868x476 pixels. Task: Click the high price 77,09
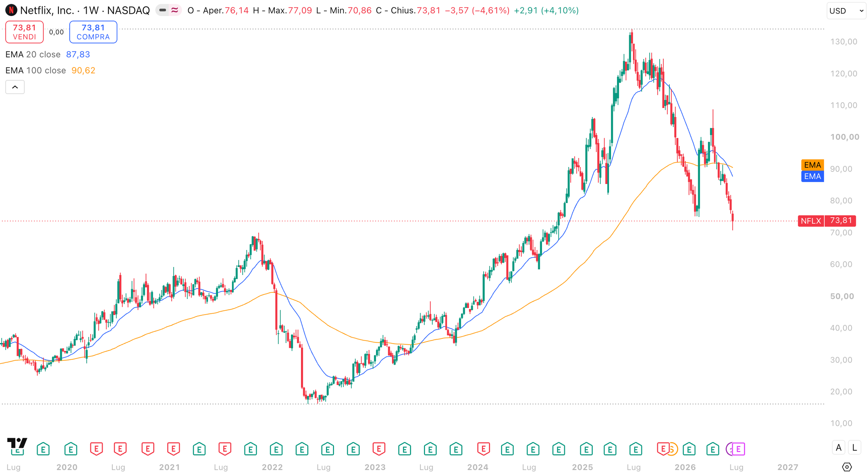point(300,10)
